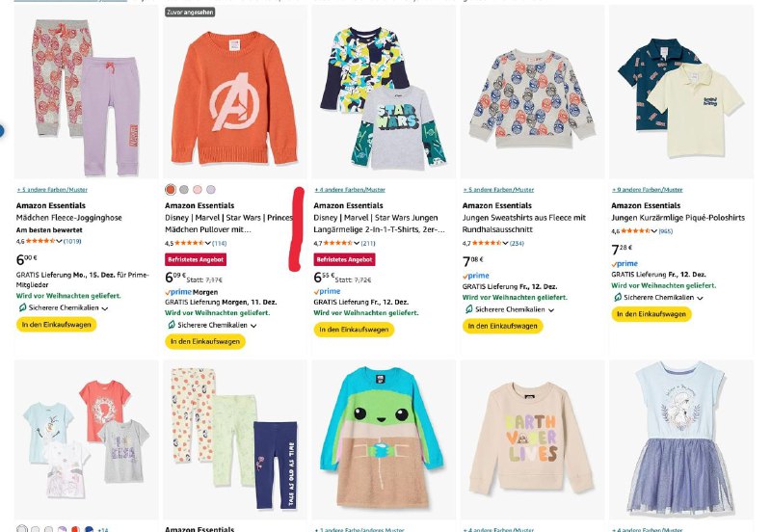Open rating chevron beside the 4,7 rating with 211 reviews

pos(359,244)
